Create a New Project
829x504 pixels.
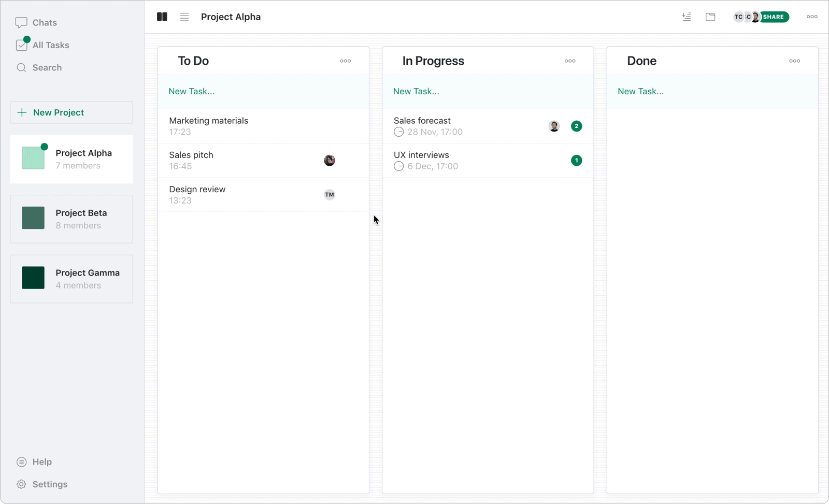(x=72, y=112)
